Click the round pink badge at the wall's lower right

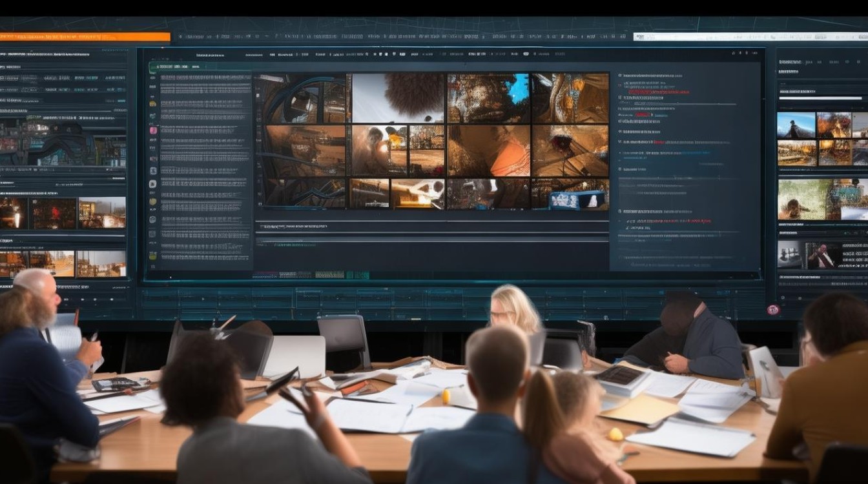(x=772, y=310)
